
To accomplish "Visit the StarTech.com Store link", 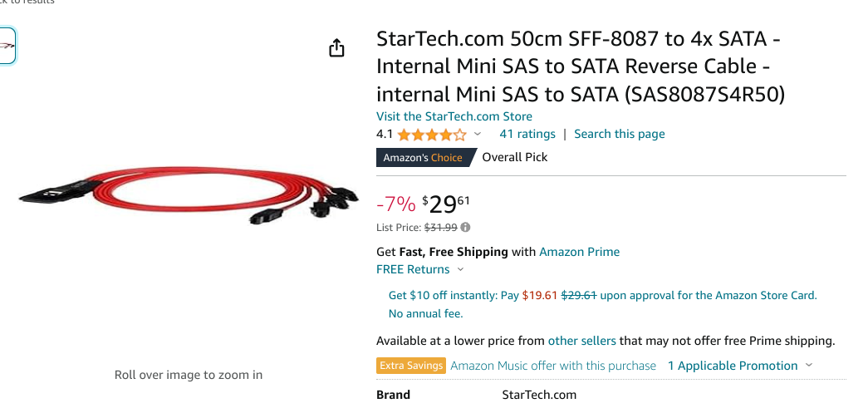I will (454, 117).
